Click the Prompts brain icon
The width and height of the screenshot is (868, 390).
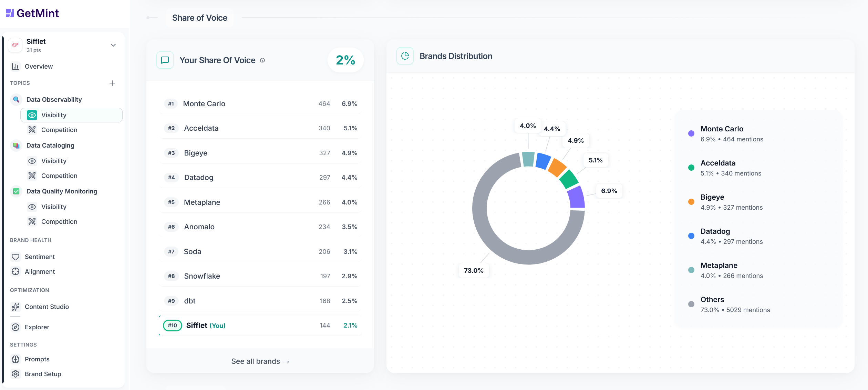click(15, 359)
